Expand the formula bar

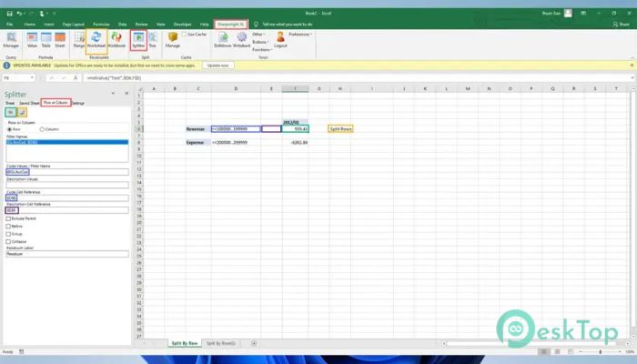pyautogui.click(x=632, y=78)
